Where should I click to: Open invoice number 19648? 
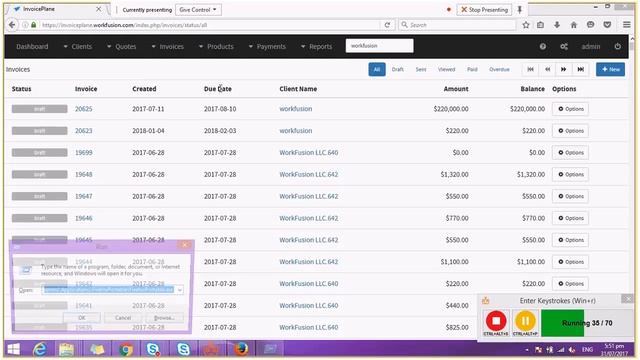click(x=84, y=174)
